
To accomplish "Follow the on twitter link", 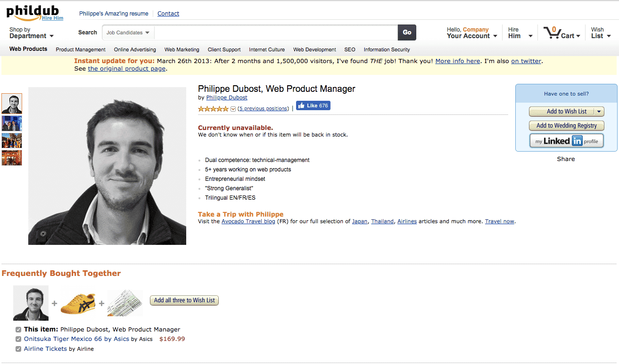I will pyautogui.click(x=526, y=61).
